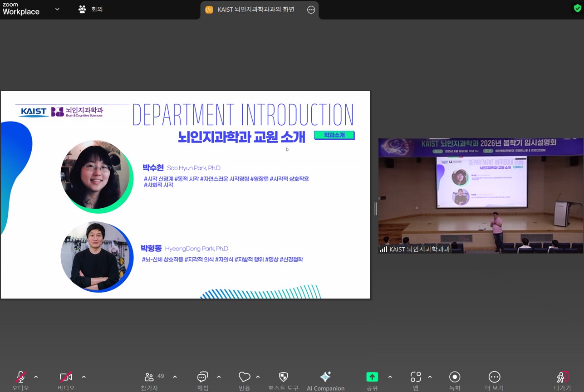
Task: Click the signal strength bars on video
Action: (383, 249)
